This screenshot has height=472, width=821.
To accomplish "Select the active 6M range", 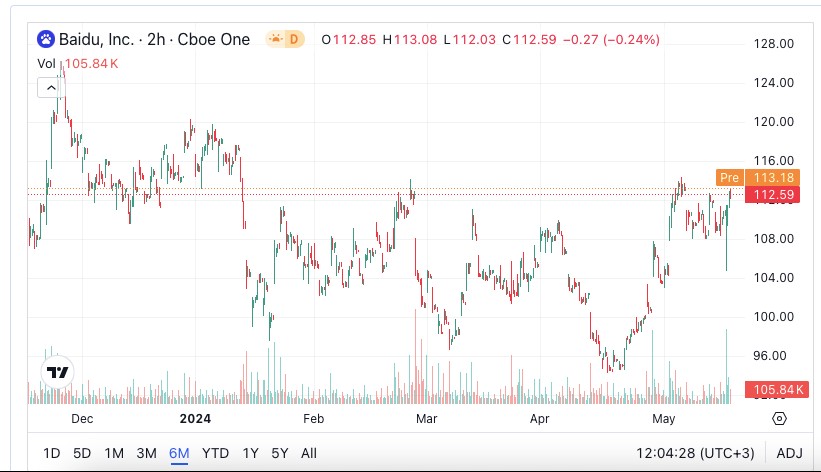I will 179,453.
